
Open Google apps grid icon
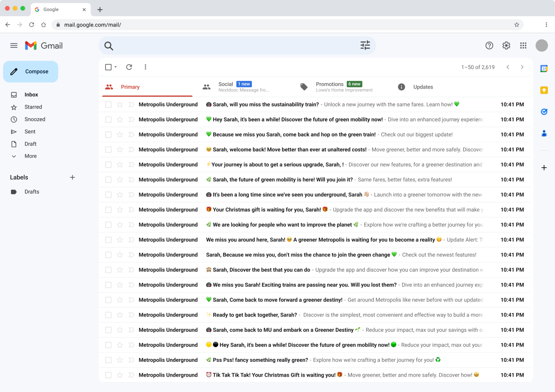(x=523, y=45)
